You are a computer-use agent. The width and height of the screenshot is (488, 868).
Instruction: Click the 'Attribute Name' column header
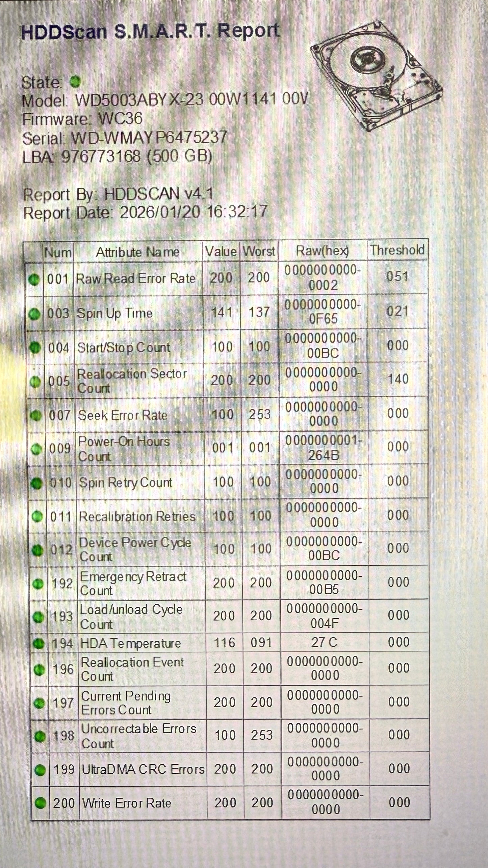[x=137, y=252]
